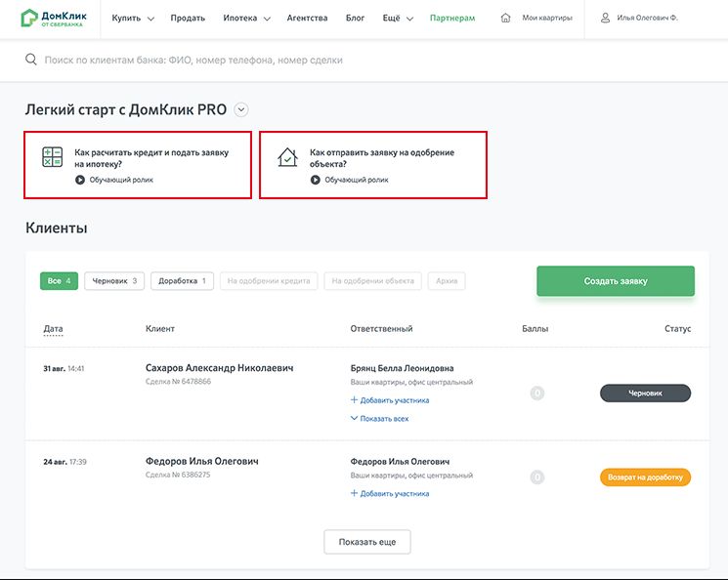
Task: Open the Купить dropdown menu
Action: pyautogui.click(x=133, y=19)
